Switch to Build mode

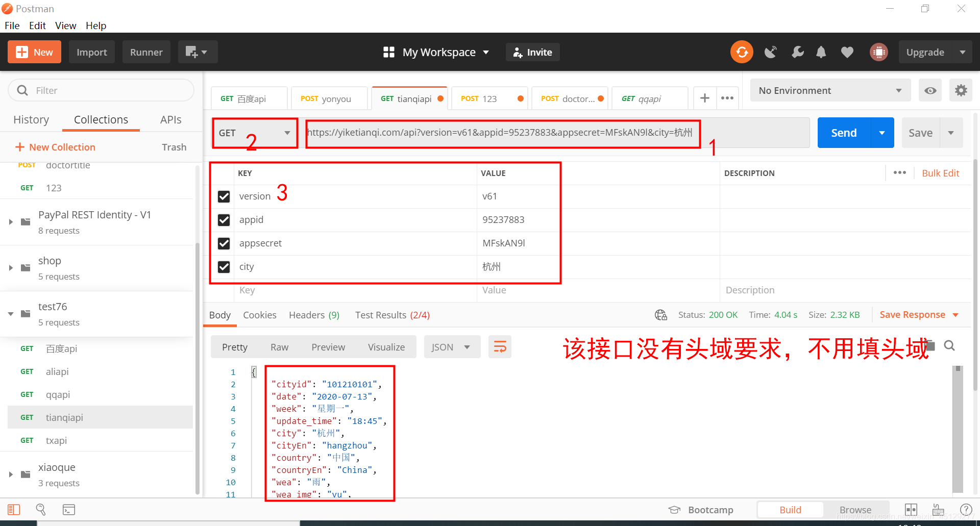(x=790, y=510)
